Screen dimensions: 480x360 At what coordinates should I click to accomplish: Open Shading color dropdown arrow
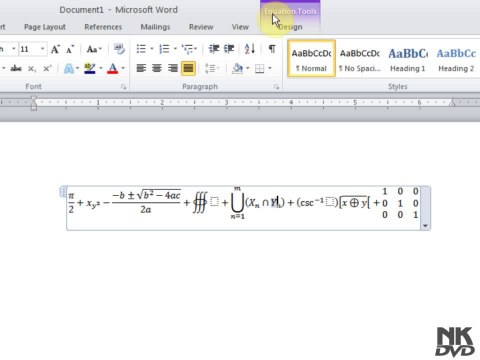tap(248, 69)
